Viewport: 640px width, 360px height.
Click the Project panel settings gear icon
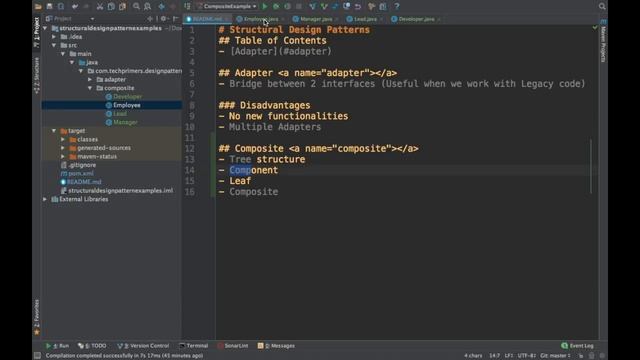tap(164, 19)
